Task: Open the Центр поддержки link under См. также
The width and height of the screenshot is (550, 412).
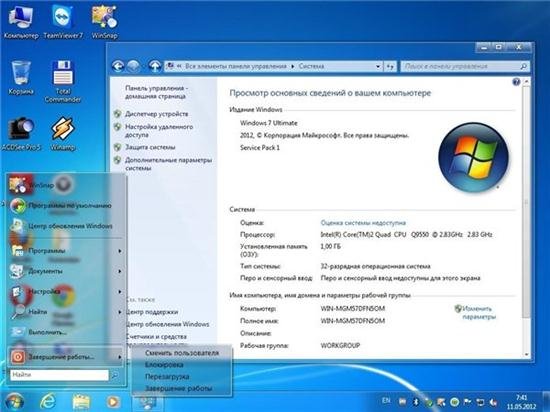Action: (152, 312)
